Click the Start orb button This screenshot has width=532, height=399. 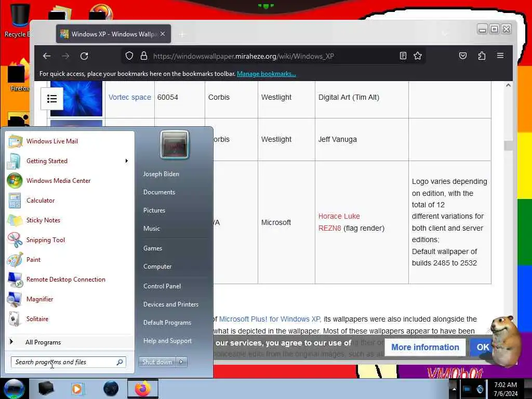14,389
